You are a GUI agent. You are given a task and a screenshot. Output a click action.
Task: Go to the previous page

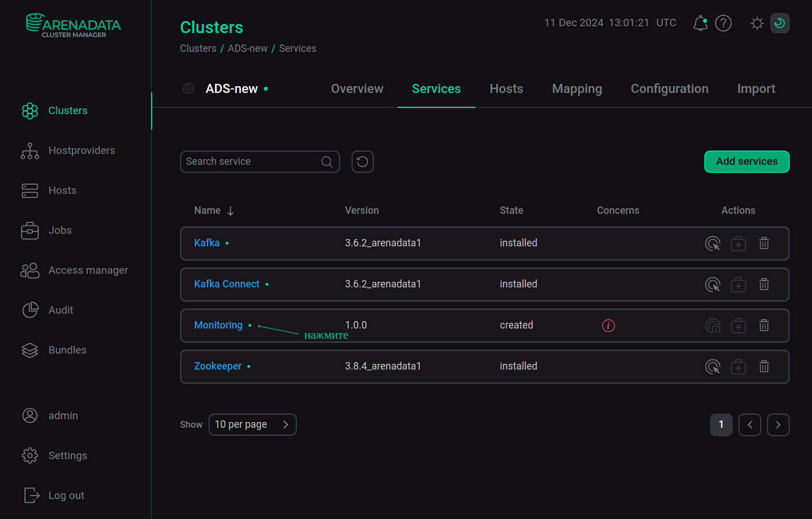pyautogui.click(x=750, y=425)
